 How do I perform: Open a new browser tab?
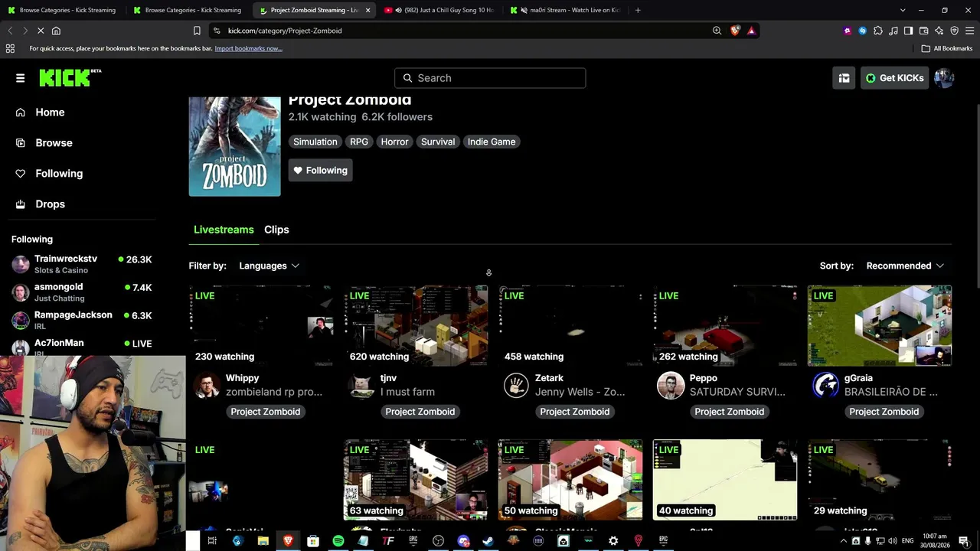638,10
